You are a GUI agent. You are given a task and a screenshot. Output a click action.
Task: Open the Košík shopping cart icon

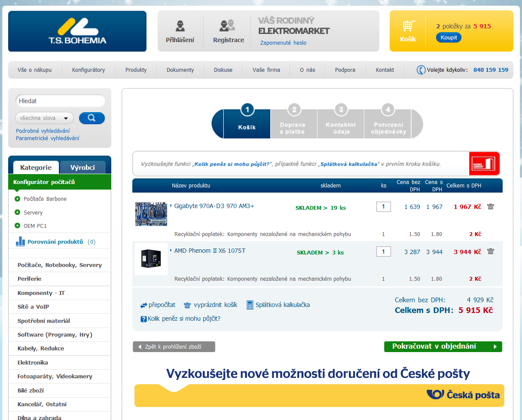(408, 26)
